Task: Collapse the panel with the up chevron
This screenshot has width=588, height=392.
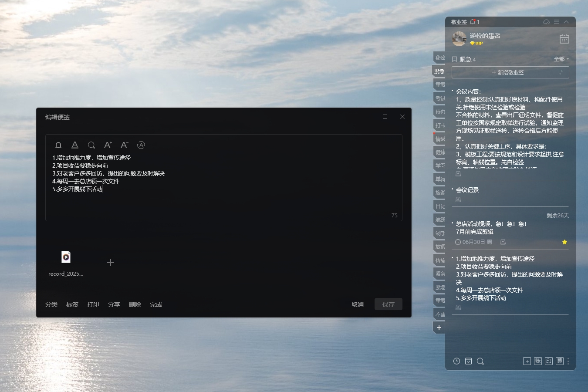Action: click(566, 22)
